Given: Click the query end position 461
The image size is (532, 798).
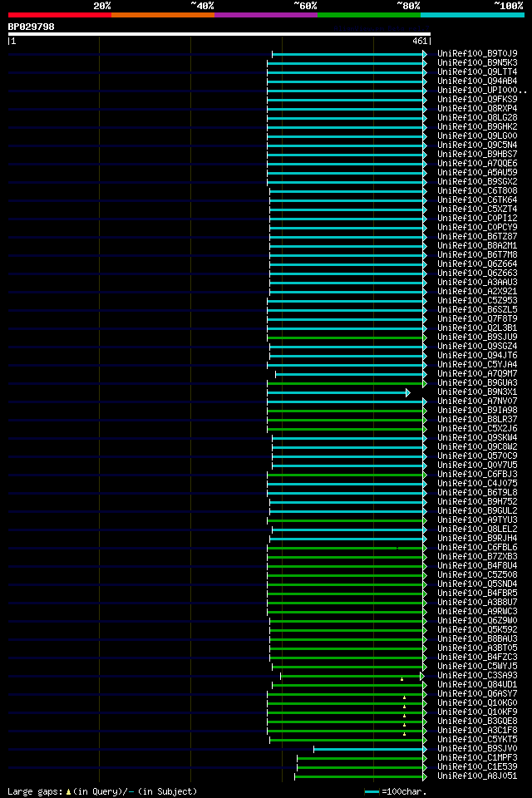Looking at the screenshot, I should pos(420,42).
